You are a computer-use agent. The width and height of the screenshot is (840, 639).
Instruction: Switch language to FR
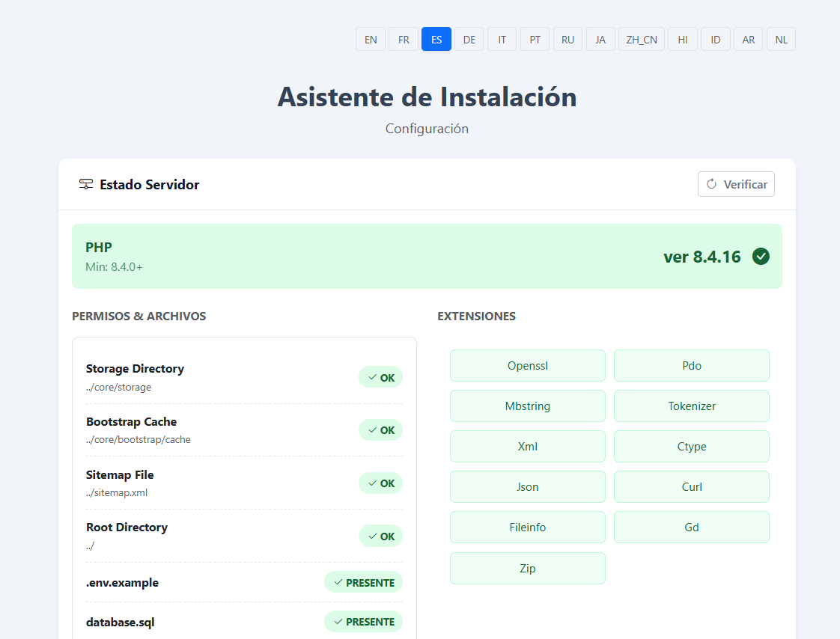tap(404, 40)
